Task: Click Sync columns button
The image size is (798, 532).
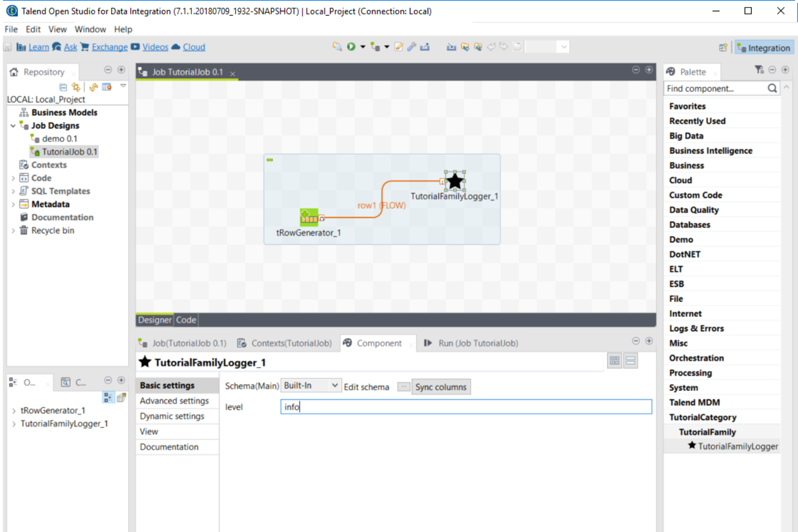Action: [441, 386]
